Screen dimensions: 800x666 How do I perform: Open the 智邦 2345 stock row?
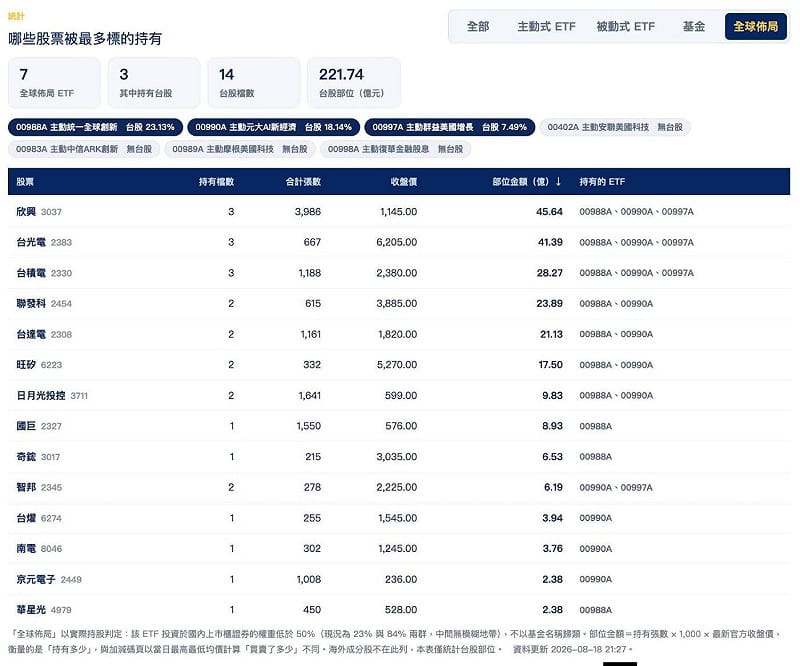[399, 487]
